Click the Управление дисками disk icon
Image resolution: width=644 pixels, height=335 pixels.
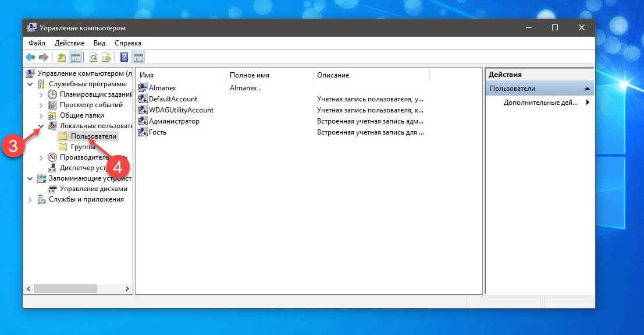click(52, 189)
